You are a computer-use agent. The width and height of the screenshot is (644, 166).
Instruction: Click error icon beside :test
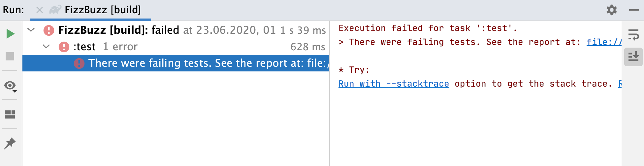64,47
